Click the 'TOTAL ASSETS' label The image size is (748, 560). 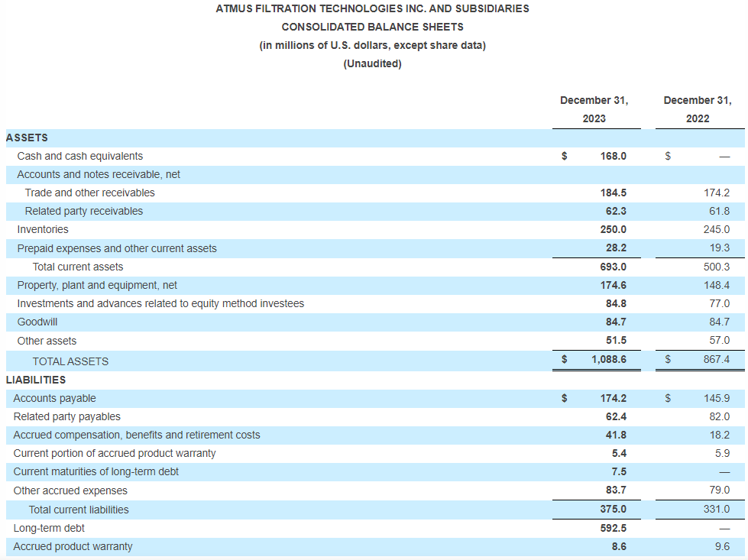(70, 361)
